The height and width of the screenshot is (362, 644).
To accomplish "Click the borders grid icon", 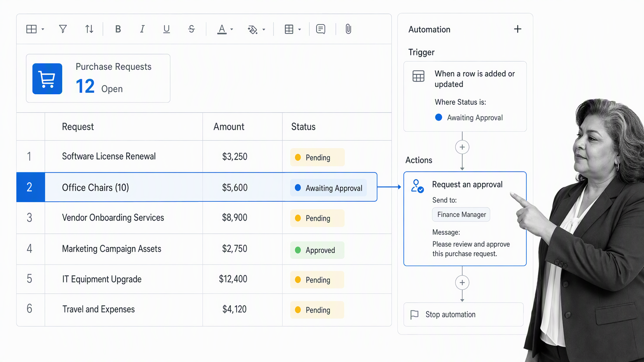I will [289, 29].
